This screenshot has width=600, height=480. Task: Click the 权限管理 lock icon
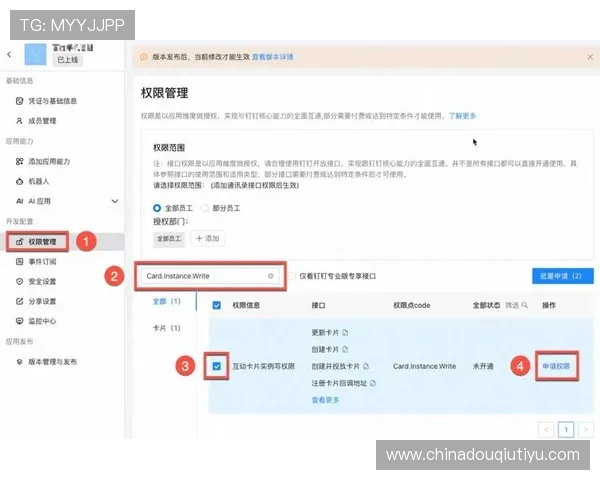point(20,242)
